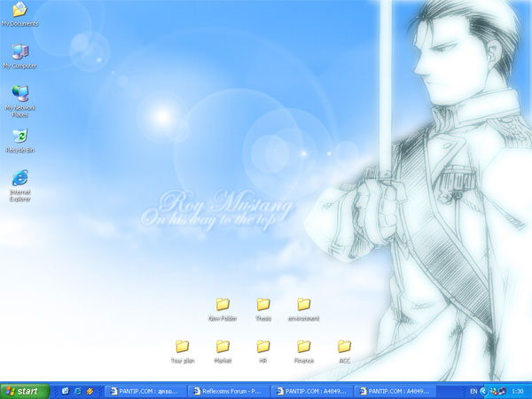The width and height of the screenshot is (532, 399).
Task: Click the Finance folder icon
Action: coord(303,352)
